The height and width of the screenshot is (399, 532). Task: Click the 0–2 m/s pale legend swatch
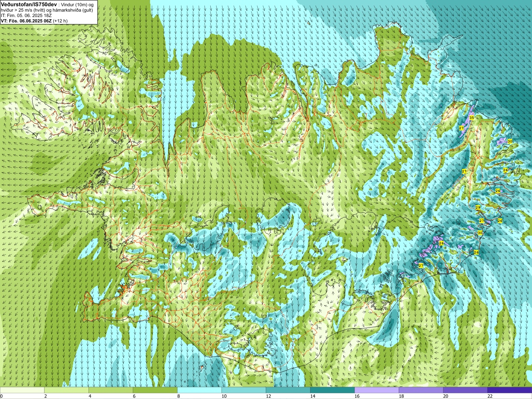click(22, 390)
